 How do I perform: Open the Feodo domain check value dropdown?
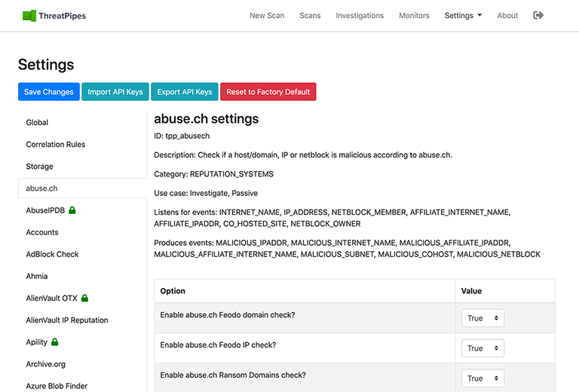[x=482, y=318]
